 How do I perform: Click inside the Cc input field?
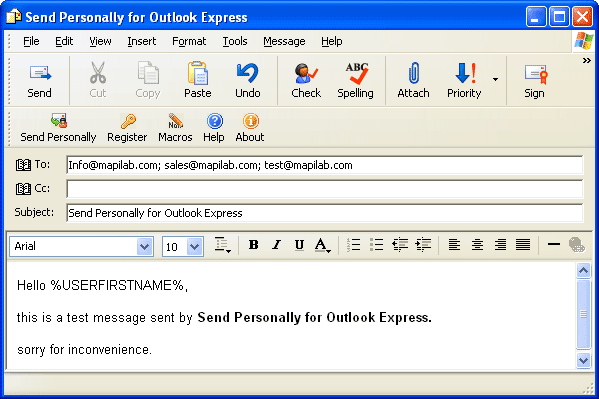325,189
